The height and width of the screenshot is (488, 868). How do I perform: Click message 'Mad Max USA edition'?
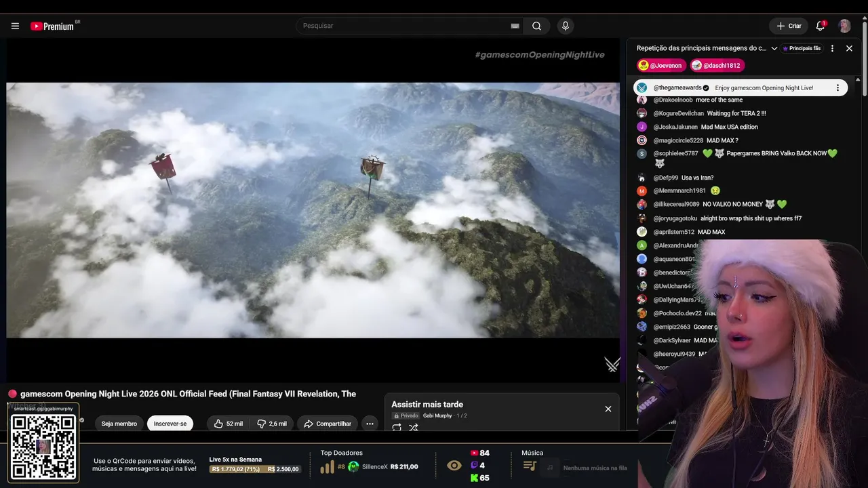tap(730, 127)
